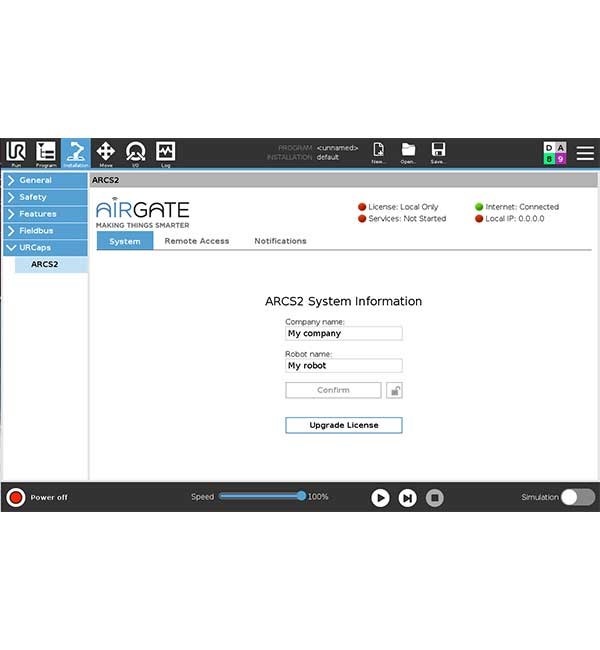Click the Company name input field

(x=344, y=333)
